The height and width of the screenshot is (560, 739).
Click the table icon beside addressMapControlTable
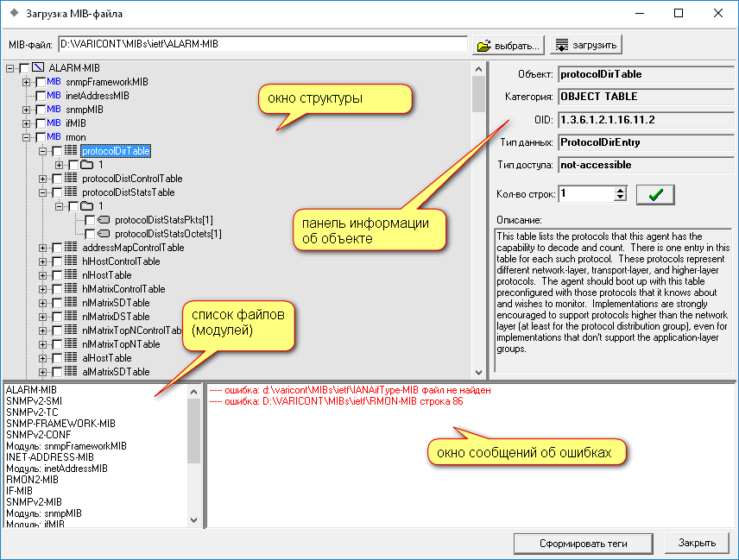[x=71, y=248]
